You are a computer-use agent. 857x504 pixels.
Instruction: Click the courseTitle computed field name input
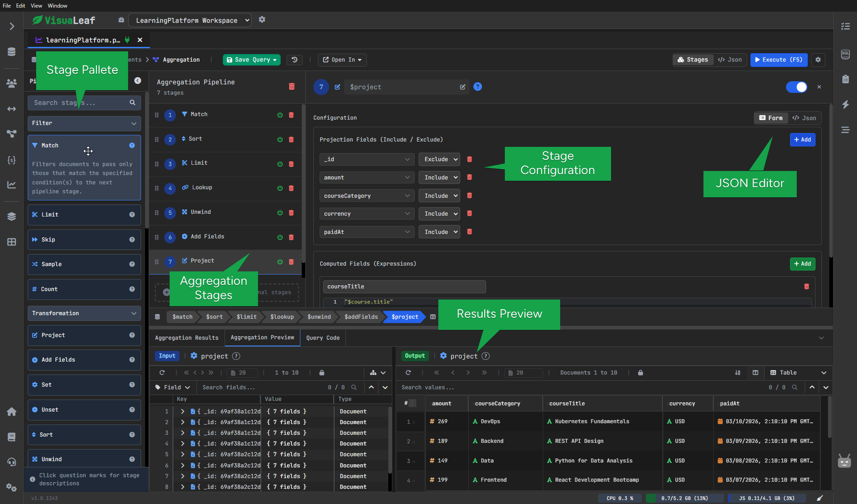[x=404, y=287]
